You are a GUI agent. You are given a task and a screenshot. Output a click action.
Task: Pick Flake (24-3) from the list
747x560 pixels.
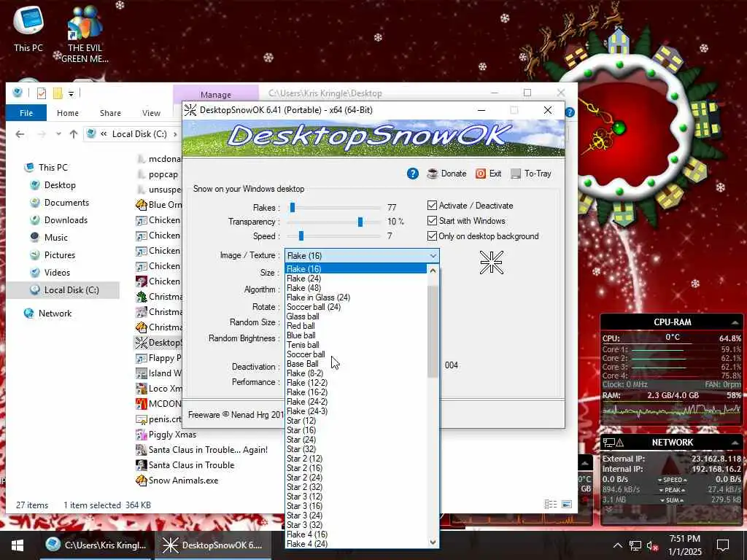coord(355,411)
